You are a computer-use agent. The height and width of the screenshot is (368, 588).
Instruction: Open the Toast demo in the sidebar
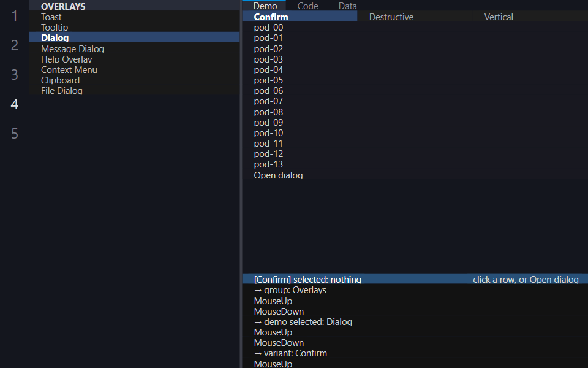click(134, 17)
